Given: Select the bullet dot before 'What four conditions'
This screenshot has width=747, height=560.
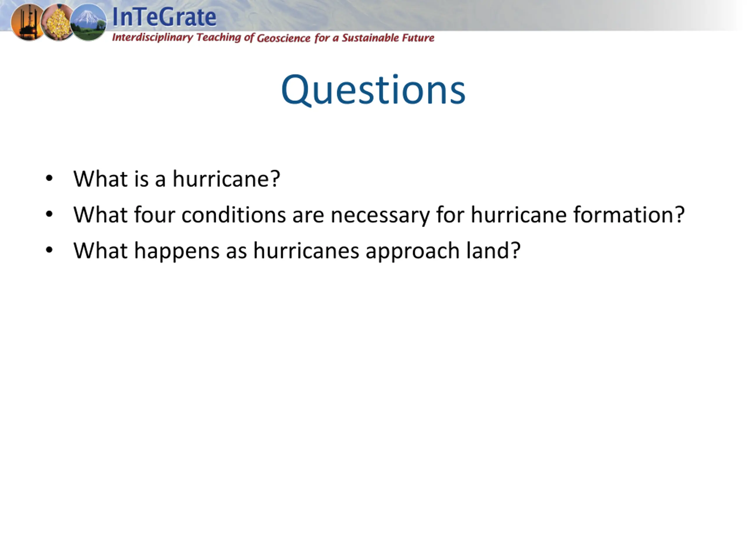Looking at the screenshot, I should click(49, 214).
